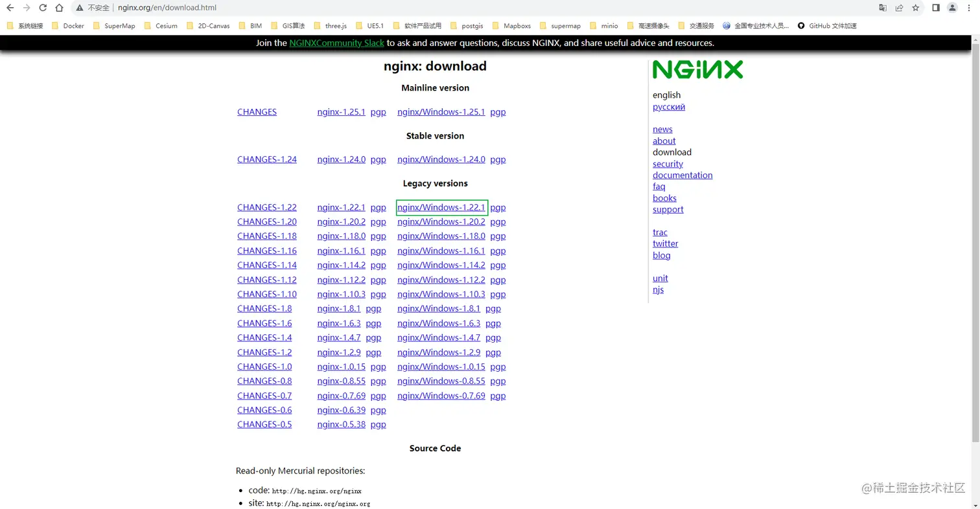Download nginx/Windows-1.8.1
Viewport: 980px width, 509px height.
coord(439,309)
